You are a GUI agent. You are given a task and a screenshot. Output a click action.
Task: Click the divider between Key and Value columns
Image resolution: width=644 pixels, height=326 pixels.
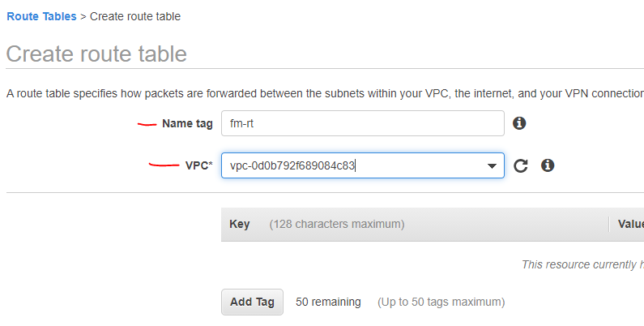point(609,224)
